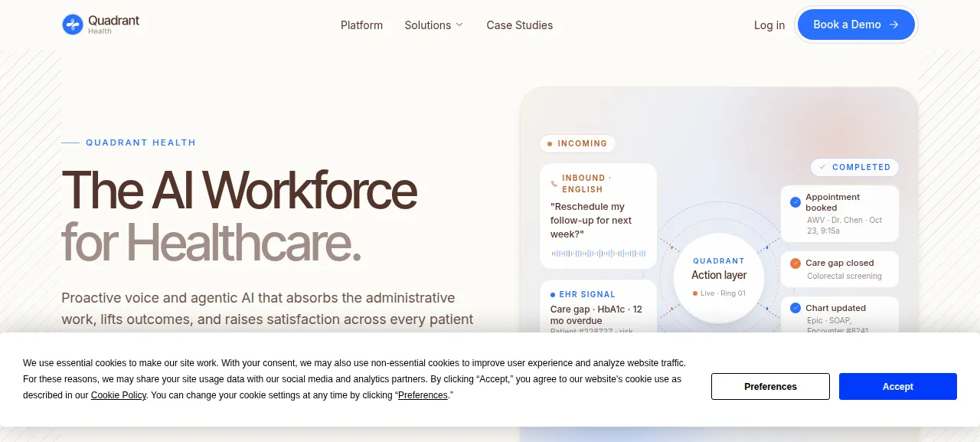Click the Quadrant Health logo icon
Image resolution: width=980 pixels, height=442 pixels.
73,25
